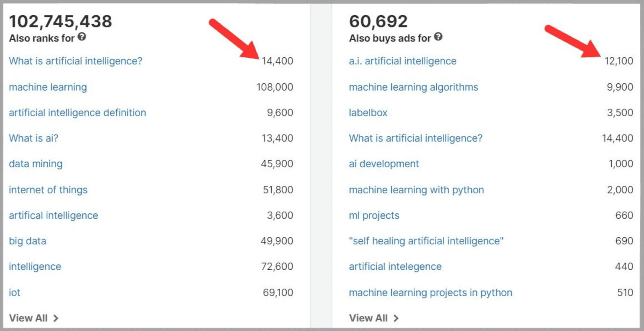
Task: Click the machine learning algorithms keyword
Action: pos(413,87)
